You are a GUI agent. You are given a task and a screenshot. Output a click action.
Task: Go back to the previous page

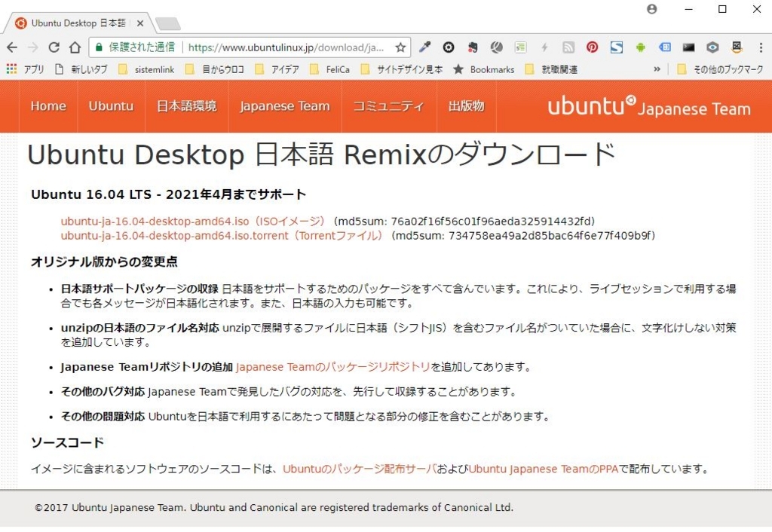pos(12,47)
